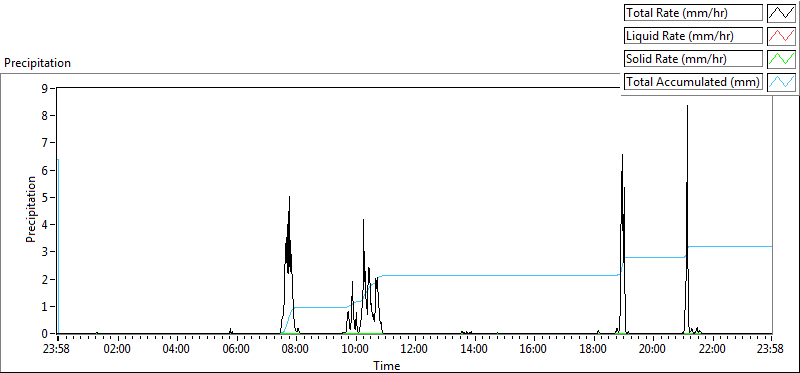Click the 14:00 time axis value
Viewport: 800px width, 373px height.
tap(474, 350)
